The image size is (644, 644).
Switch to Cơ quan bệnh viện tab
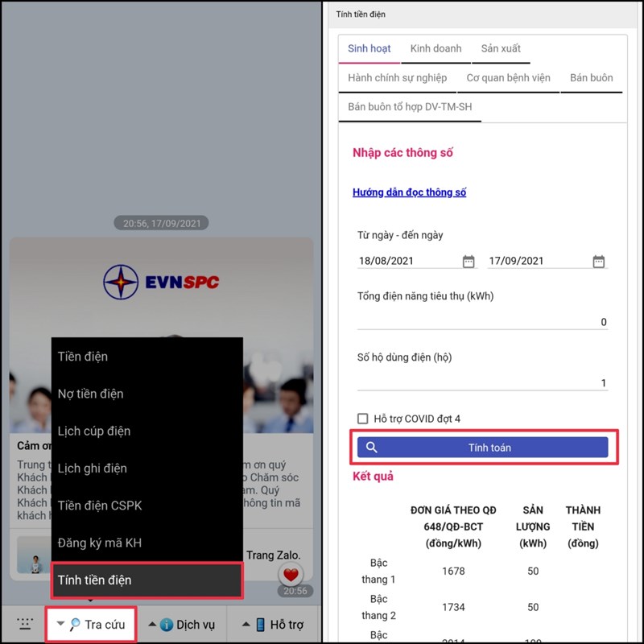coord(508,78)
